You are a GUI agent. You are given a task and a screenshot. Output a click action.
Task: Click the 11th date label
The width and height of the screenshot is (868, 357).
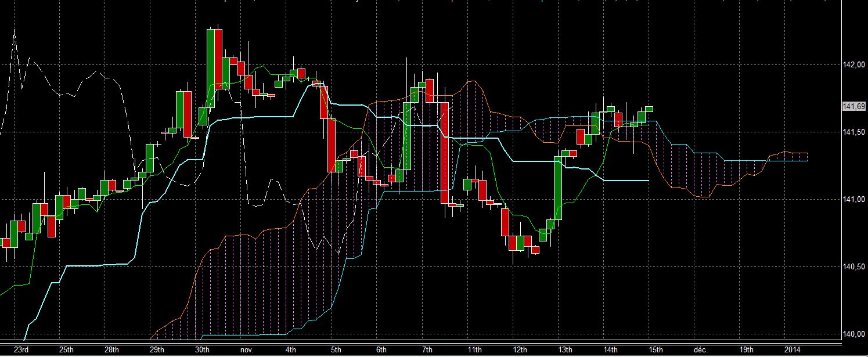point(475,349)
